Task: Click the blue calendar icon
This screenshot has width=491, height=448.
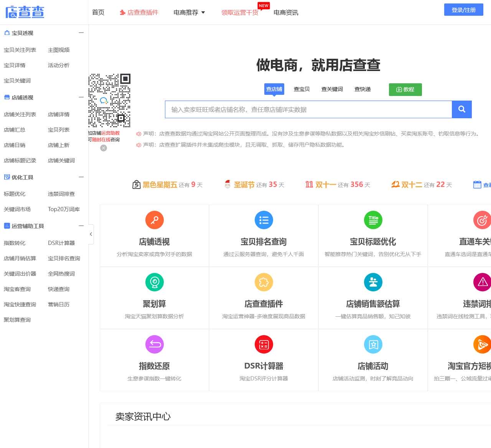Action: (x=477, y=185)
